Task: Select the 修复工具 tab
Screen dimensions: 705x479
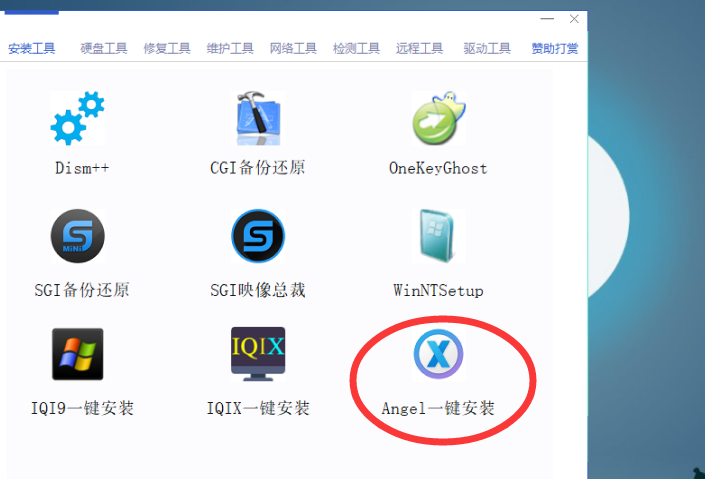Action: click(167, 49)
